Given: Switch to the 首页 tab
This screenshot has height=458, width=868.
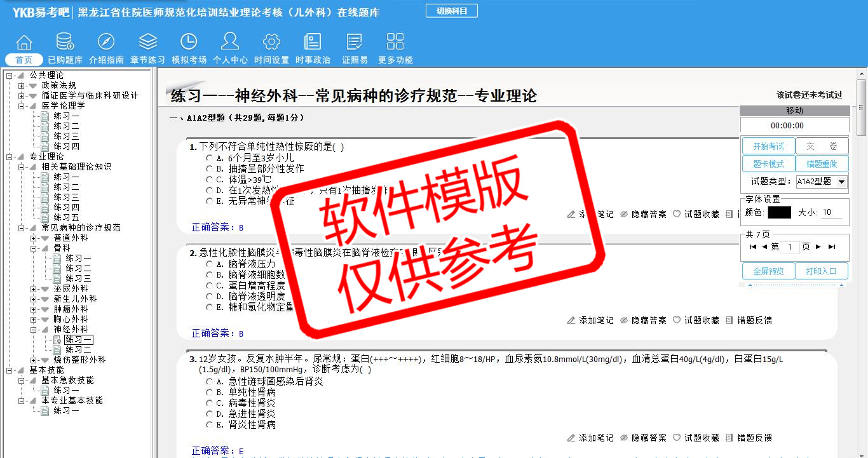Looking at the screenshot, I should click(24, 60).
